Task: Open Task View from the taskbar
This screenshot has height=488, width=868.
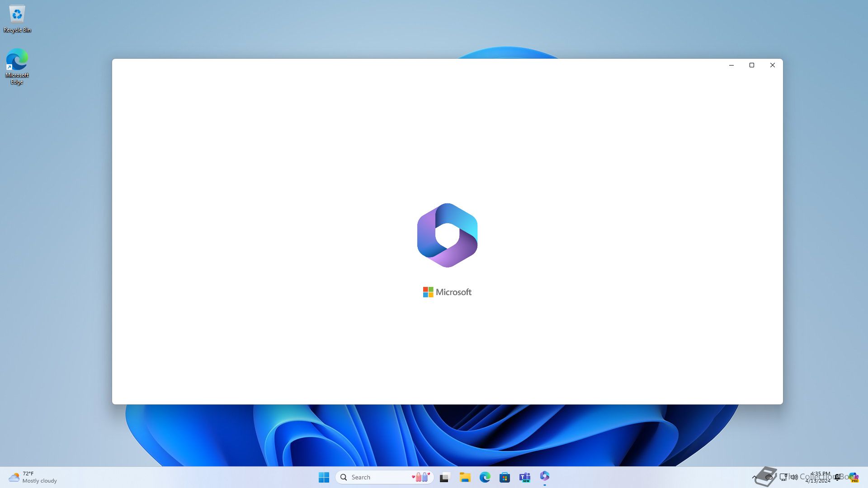Action: [445, 477]
